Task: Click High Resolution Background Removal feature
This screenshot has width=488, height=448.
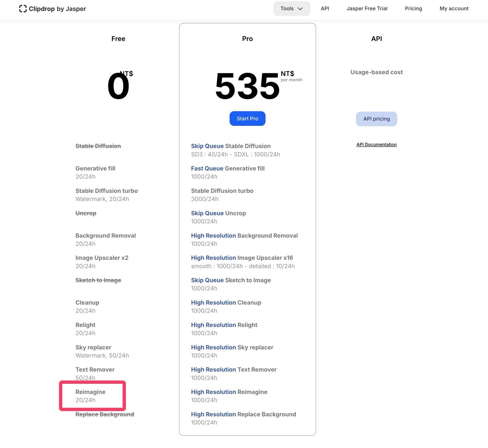Action: tap(244, 236)
